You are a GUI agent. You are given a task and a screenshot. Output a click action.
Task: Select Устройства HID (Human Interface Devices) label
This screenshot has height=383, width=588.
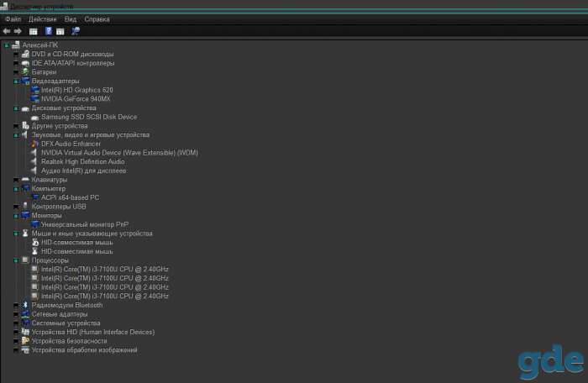93,332
